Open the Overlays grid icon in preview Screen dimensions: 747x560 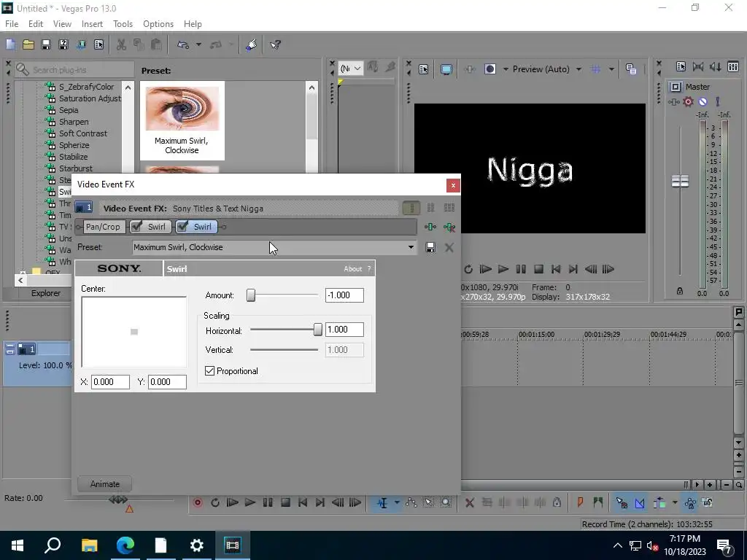click(595, 69)
